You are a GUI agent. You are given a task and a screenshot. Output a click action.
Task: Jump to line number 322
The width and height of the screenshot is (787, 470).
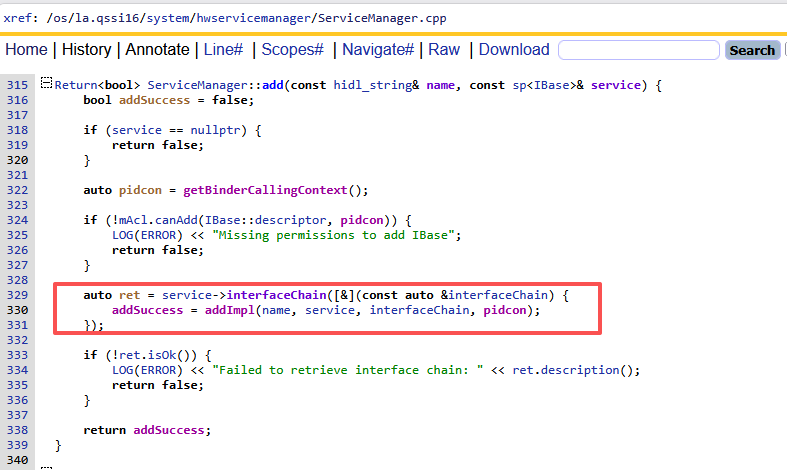[18, 190]
